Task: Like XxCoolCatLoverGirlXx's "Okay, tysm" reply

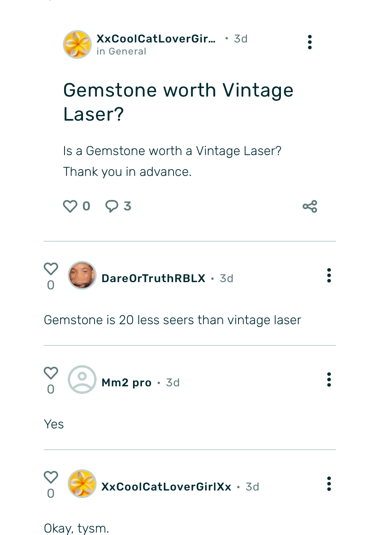Action: [x=51, y=477]
